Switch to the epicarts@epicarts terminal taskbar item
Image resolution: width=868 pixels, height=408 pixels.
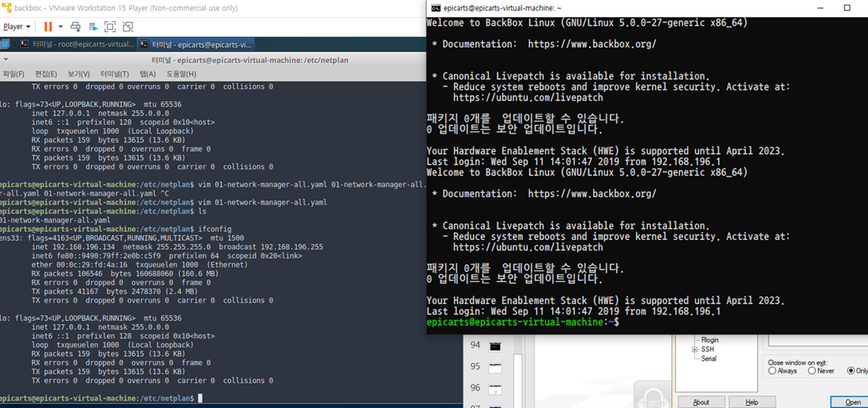197,44
